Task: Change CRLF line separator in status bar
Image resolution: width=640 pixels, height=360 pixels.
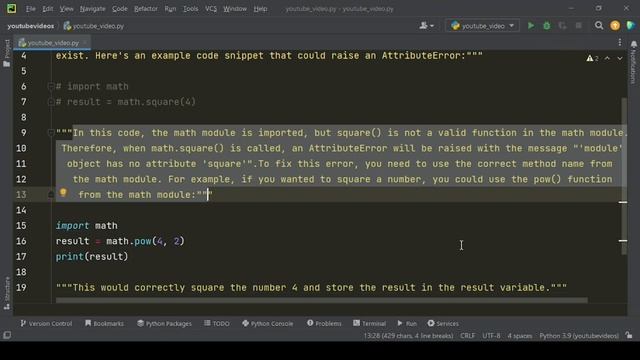Action: tap(467, 336)
